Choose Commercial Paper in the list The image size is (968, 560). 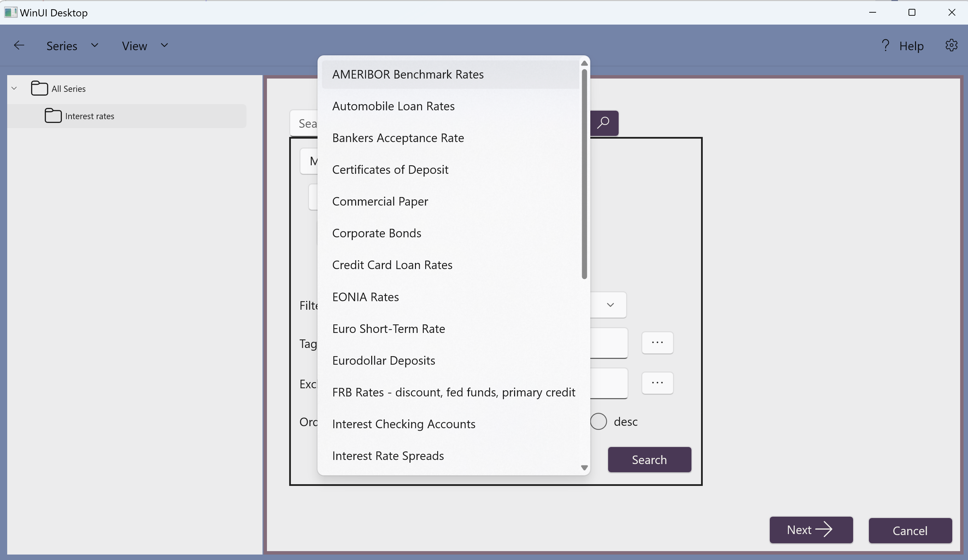click(x=380, y=201)
